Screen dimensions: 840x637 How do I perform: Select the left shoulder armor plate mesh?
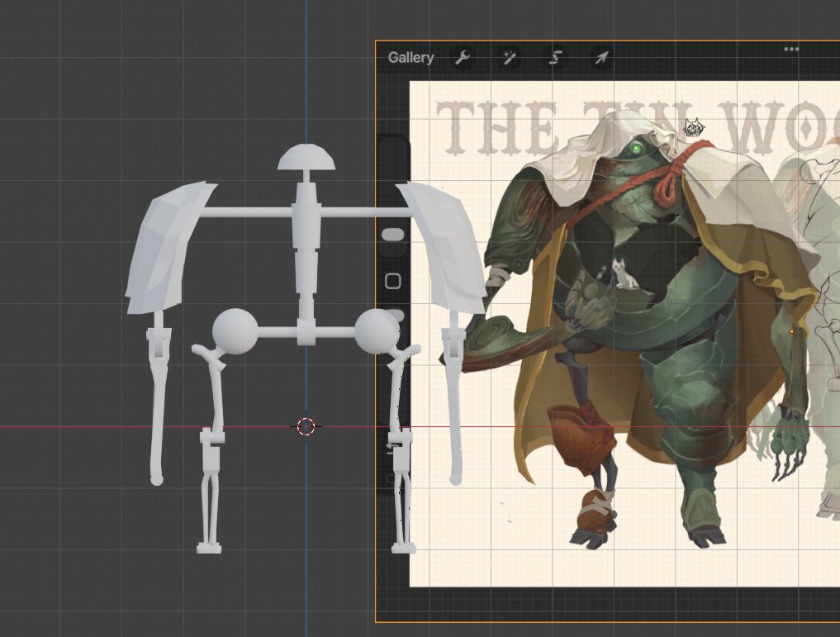168,248
